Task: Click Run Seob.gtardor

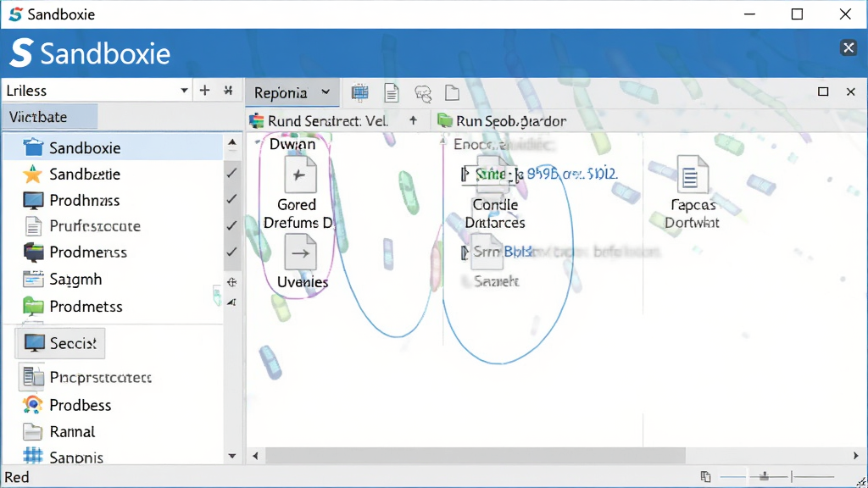Action: (x=502, y=120)
